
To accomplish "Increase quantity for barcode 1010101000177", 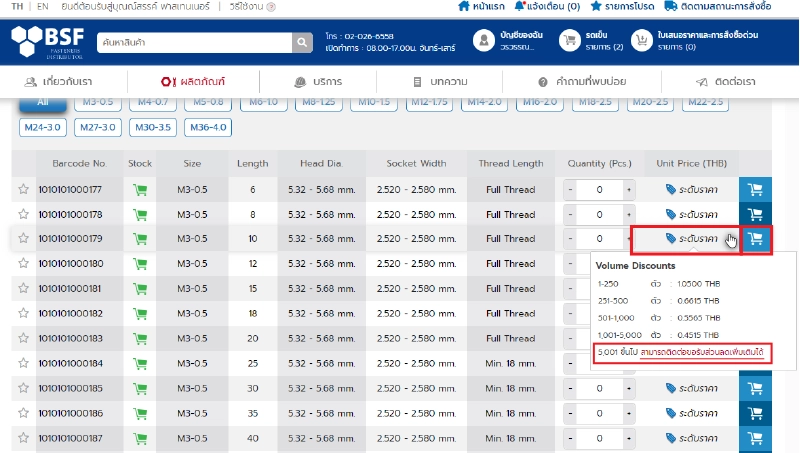I will [x=629, y=189].
